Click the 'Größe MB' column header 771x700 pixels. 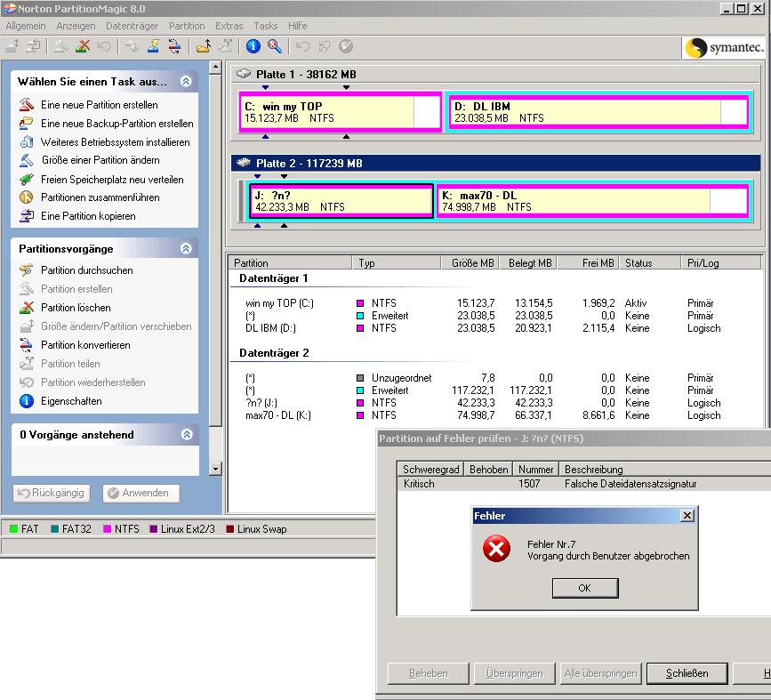click(x=471, y=263)
